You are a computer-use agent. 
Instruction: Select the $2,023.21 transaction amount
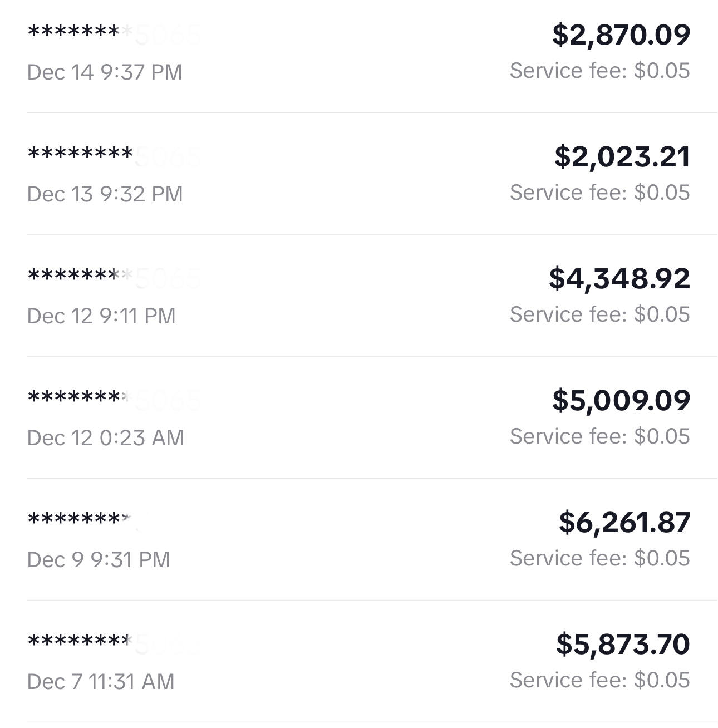click(x=622, y=156)
